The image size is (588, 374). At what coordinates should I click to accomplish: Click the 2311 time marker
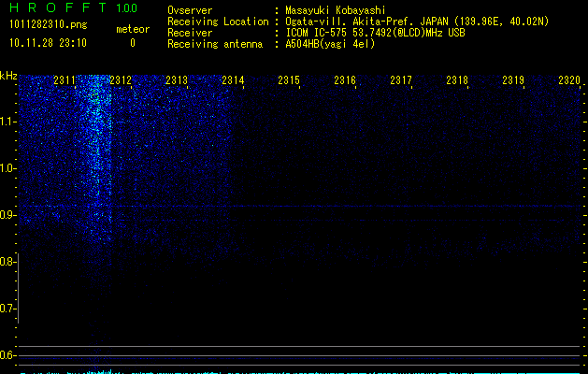[x=65, y=80]
